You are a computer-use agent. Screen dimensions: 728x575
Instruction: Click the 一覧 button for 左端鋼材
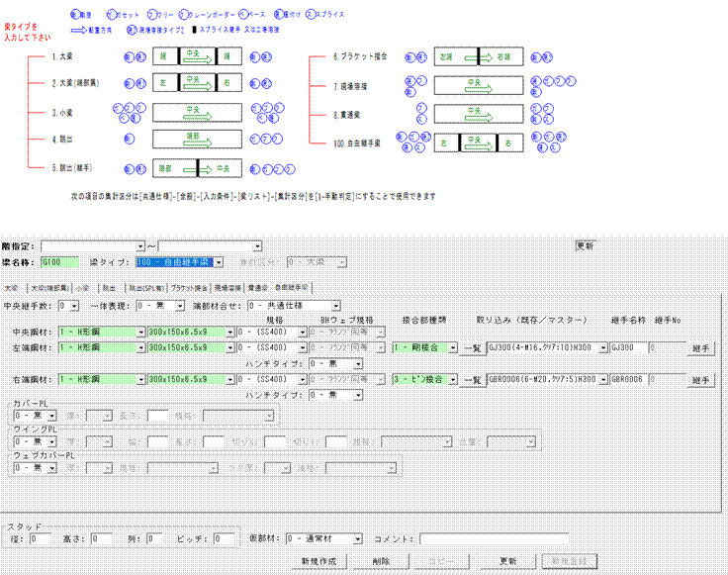[474, 348]
